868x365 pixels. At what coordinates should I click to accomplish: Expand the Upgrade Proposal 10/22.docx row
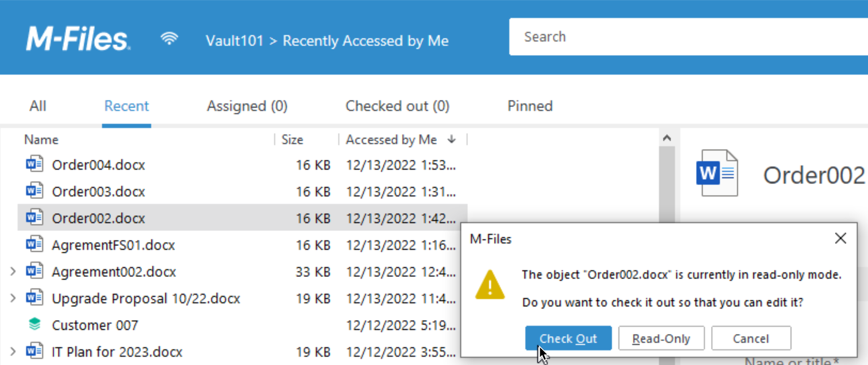[x=13, y=298]
